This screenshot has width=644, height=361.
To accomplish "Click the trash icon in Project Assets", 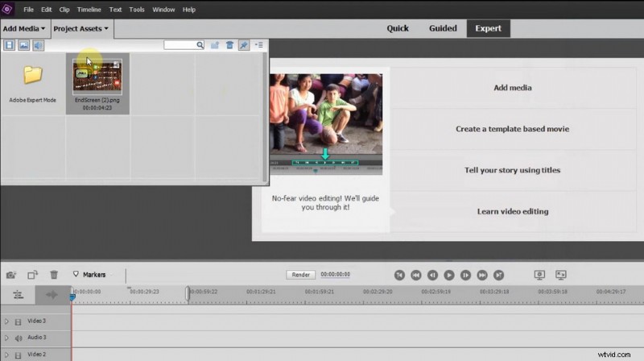I will (229, 45).
